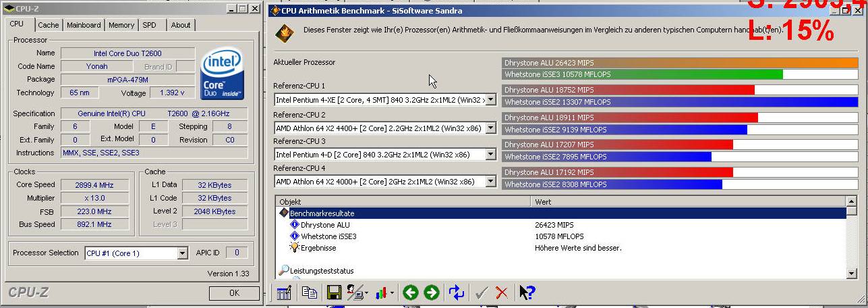Open the Referenz-CPU 2 Athlon 4400+ dropdown
This screenshot has width=868, height=308.
(x=490, y=128)
